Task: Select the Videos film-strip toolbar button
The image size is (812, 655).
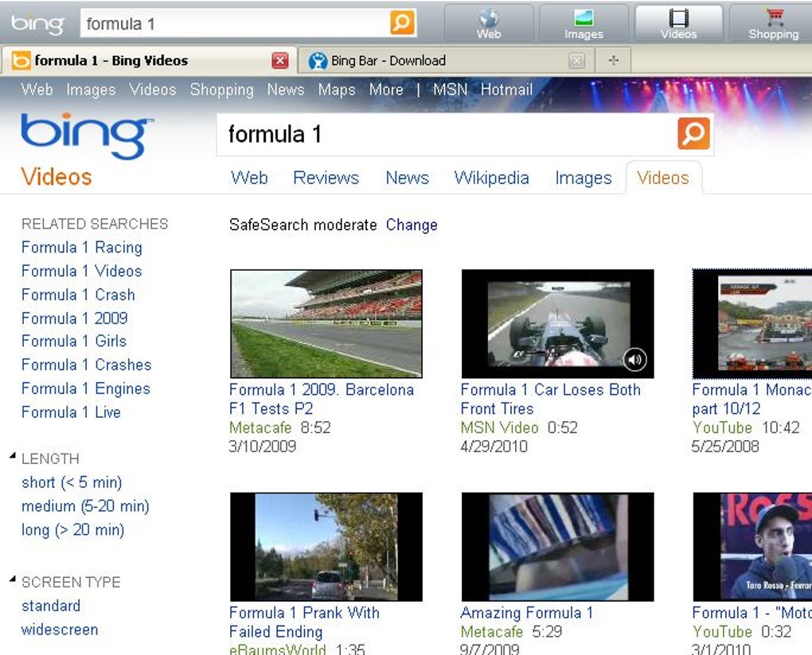Action: (x=678, y=23)
